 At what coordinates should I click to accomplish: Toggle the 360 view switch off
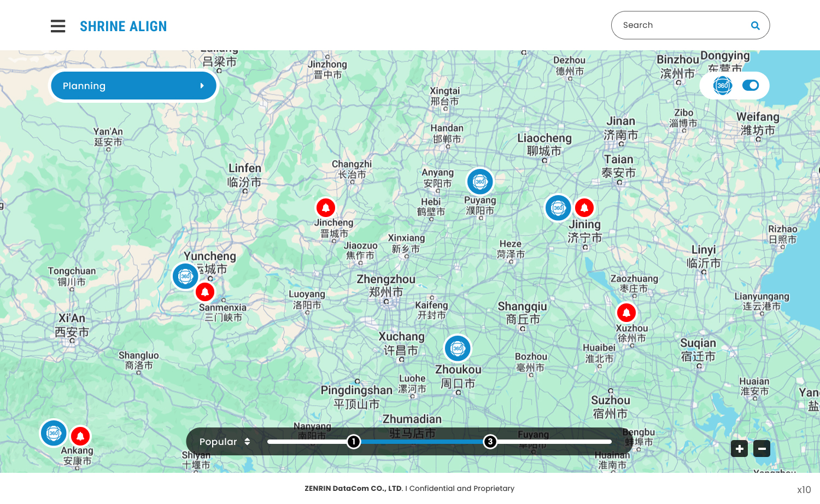[751, 85]
